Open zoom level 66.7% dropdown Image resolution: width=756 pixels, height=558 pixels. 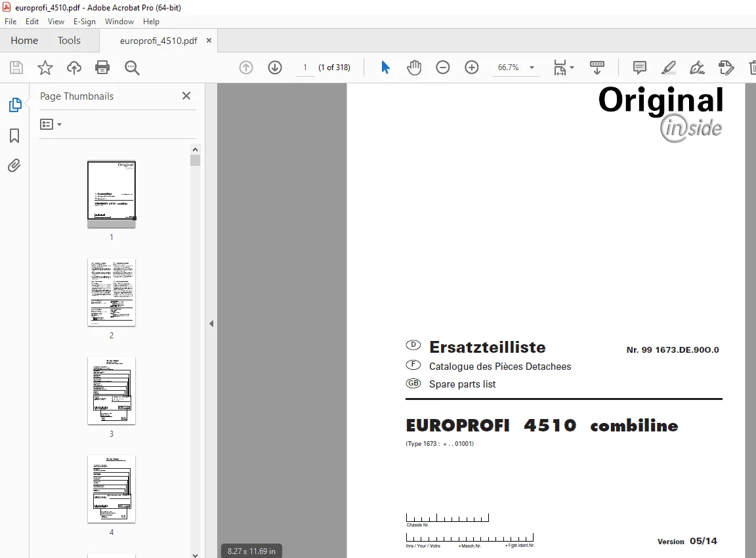(532, 68)
